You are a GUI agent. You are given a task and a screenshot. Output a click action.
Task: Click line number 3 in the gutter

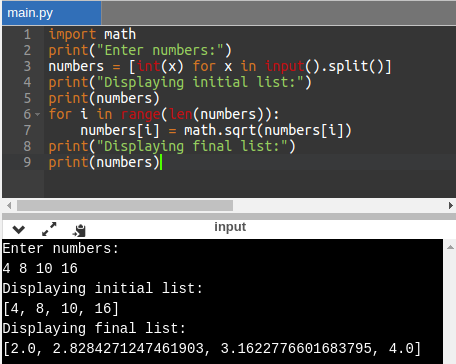[27, 66]
